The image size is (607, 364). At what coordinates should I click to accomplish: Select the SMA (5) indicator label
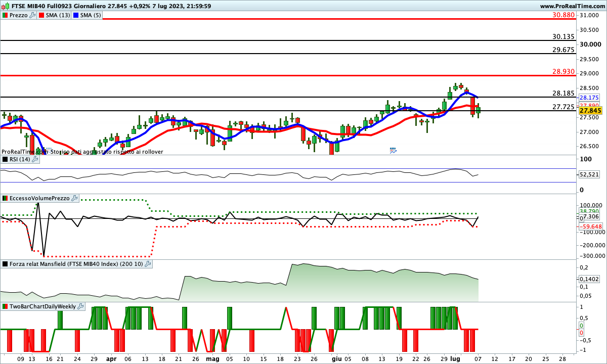91,15
